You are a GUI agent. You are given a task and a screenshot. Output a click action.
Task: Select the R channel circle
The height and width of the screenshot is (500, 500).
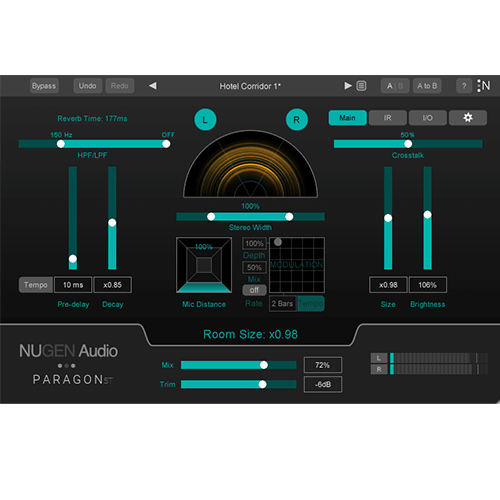click(297, 119)
